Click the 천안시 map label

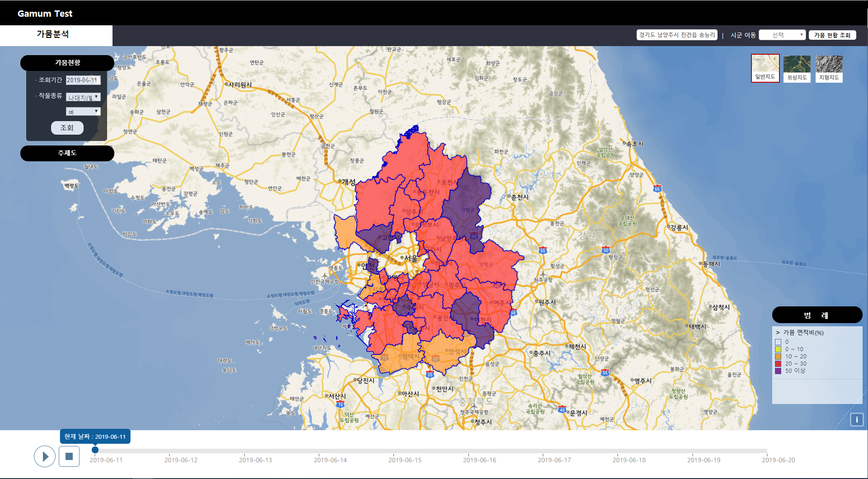[x=443, y=389]
